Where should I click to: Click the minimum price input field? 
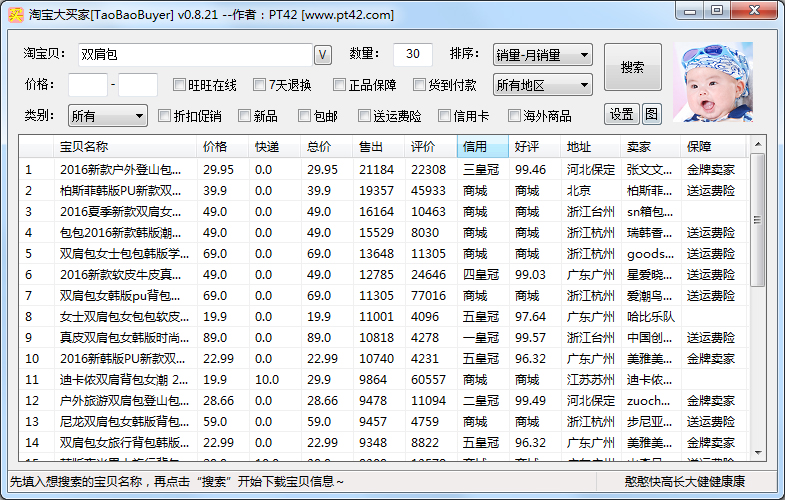click(88, 85)
